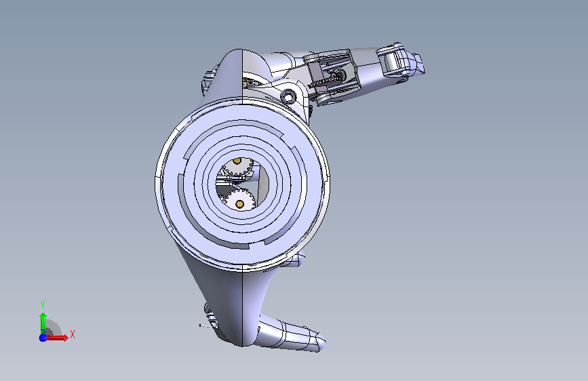Click the blue Z axis ball of triad

click(x=43, y=338)
